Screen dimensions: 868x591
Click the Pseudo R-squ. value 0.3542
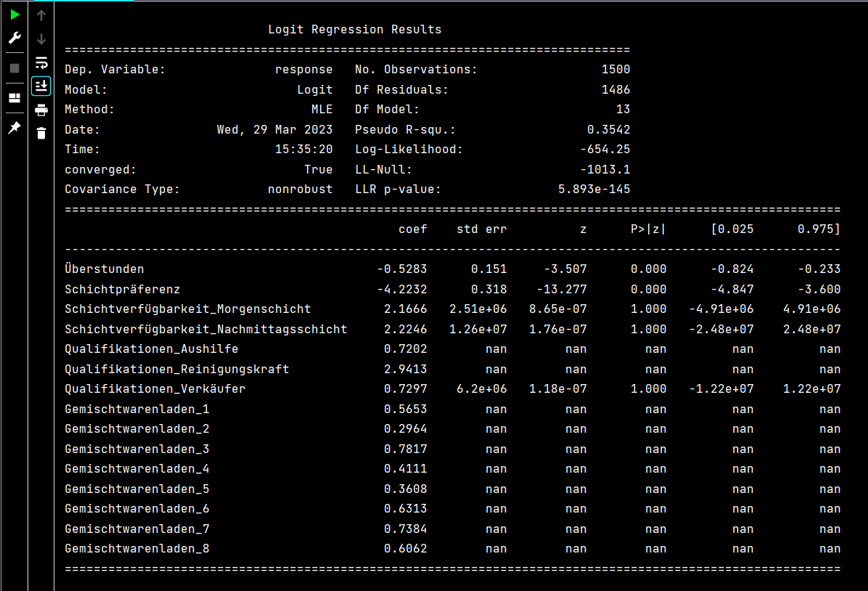[x=608, y=130]
